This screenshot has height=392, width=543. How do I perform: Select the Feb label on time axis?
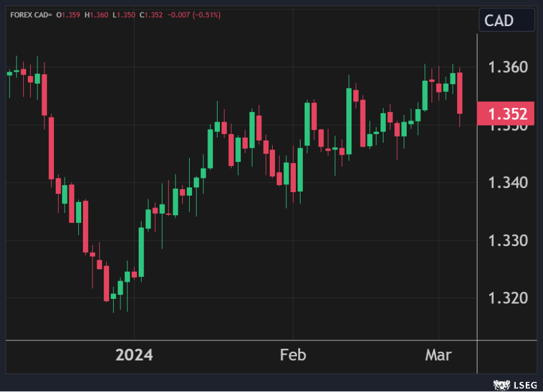[293, 355]
